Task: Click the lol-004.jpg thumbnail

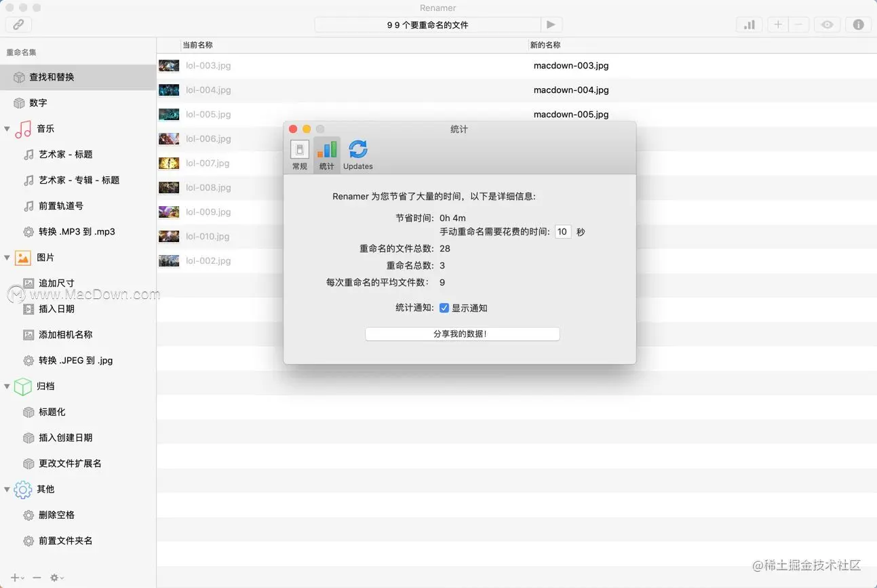Action: [x=169, y=90]
